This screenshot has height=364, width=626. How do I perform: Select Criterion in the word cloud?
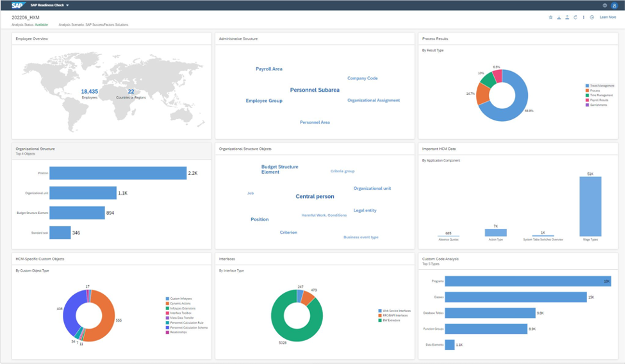tap(288, 232)
